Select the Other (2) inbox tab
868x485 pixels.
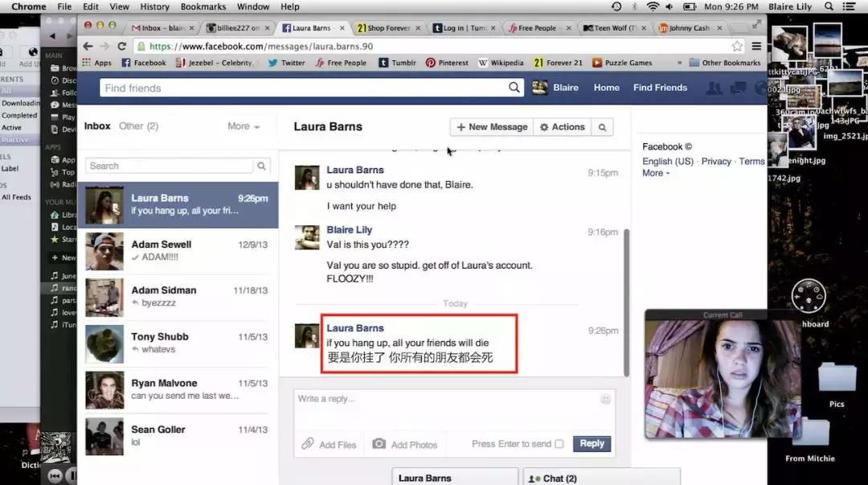[x=138, y=126]
